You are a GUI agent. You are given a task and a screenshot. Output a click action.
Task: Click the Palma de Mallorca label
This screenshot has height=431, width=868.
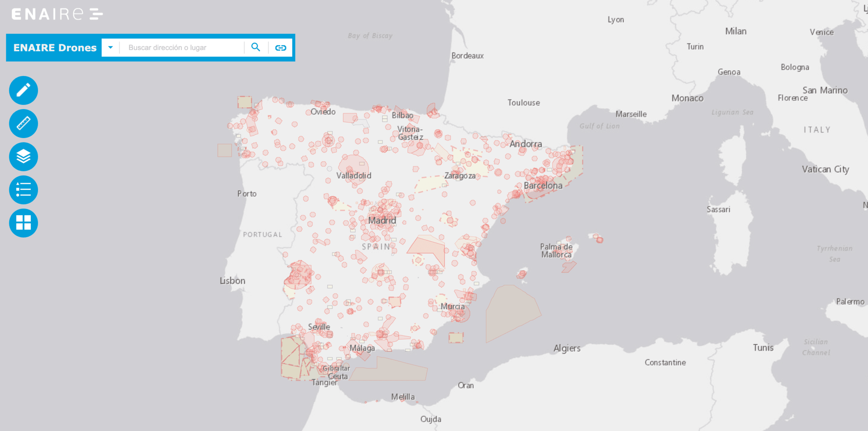(556, 250)
